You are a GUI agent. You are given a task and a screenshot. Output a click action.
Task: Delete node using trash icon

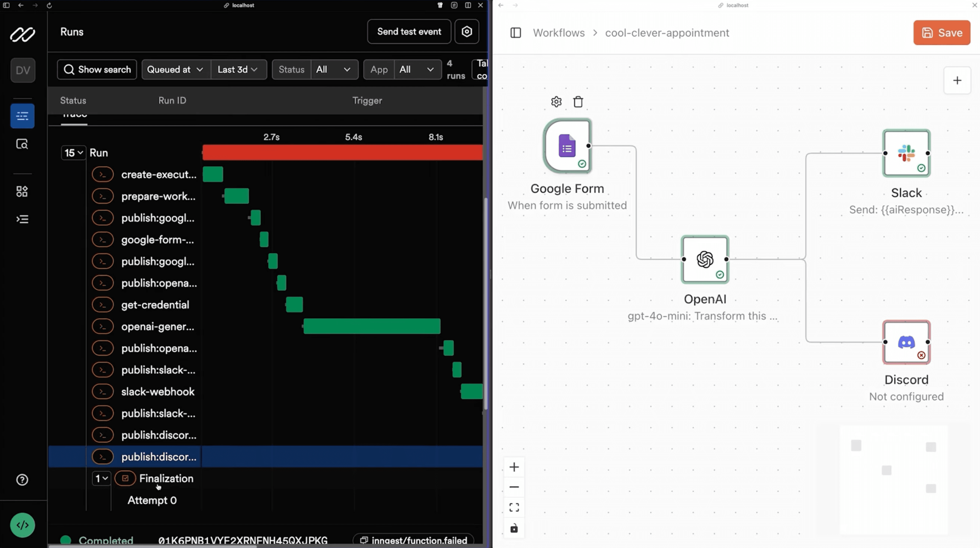pos(578,102)
